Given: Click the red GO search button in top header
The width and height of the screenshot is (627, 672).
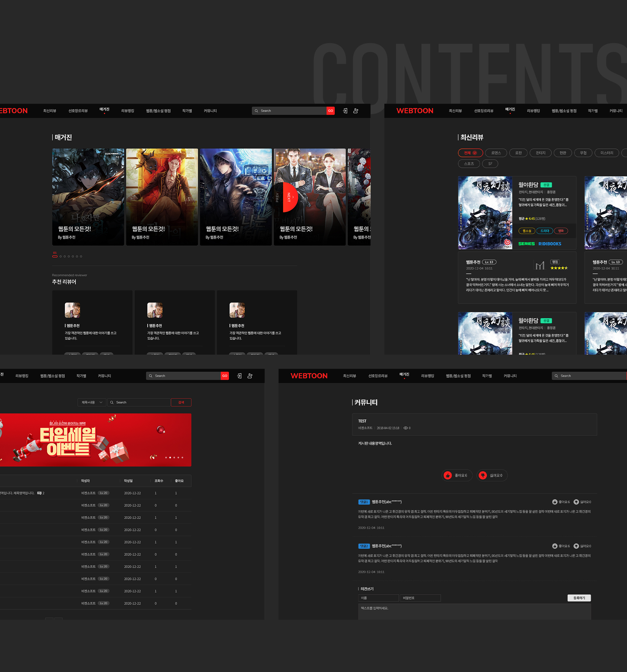Looking at the screenshot, I should coord(330,111).
